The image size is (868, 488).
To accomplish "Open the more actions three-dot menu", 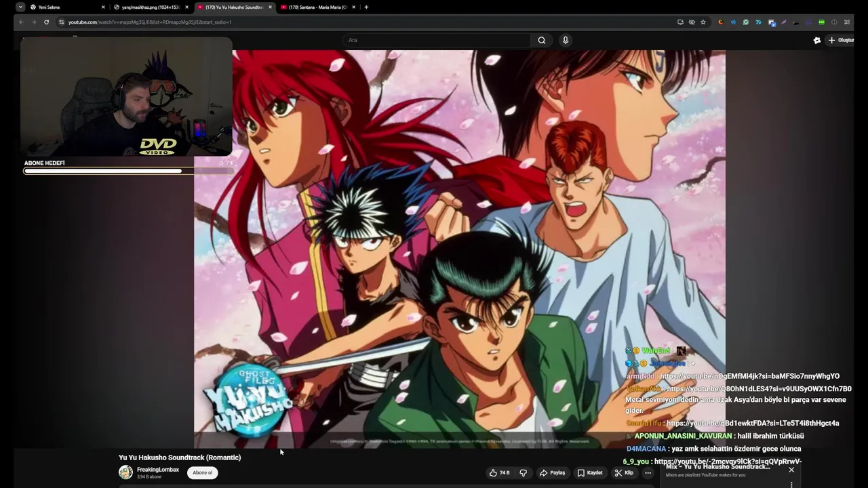I will 648,472.
